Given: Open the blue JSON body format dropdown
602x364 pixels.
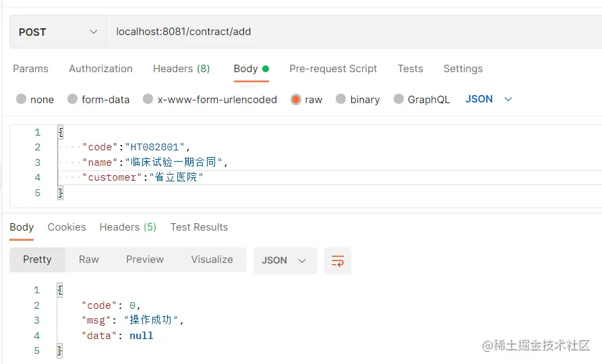Looking at the screenshot, I should (489, 99).
